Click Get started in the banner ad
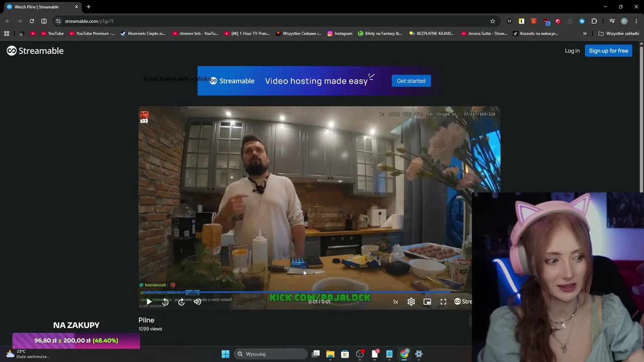Viewport: 644px width, 362px height. coord(411,81)
